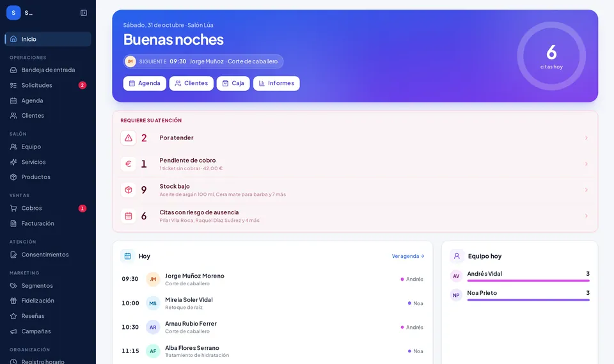Image resolution: width=614 pixels, height=364 pixels.
Task: Open the 09:30 appointment for Jorge Muñoz Moreno
Action: point(272,280)
